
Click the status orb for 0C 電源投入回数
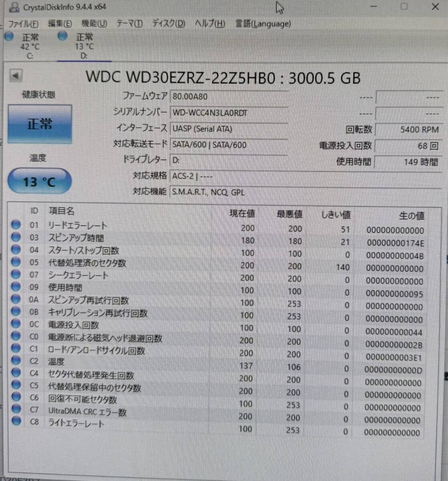coord(16,323)
